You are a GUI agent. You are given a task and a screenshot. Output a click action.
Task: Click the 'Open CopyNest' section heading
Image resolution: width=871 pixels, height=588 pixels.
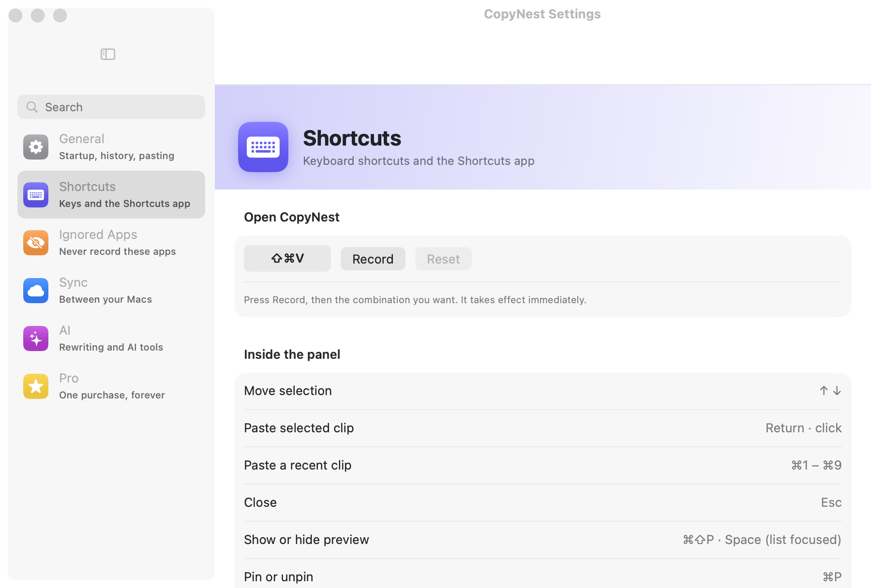pos(292,217)
